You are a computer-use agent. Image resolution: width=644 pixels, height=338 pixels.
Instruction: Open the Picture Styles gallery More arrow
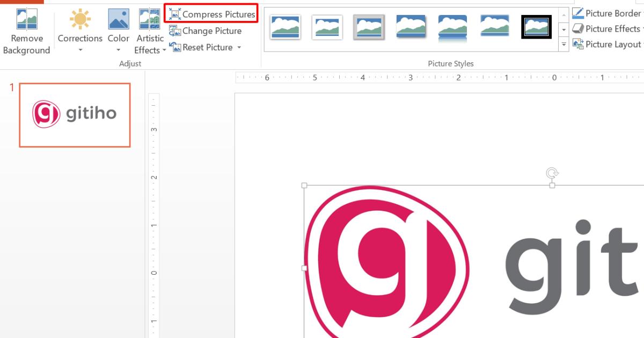pos(564,45)
